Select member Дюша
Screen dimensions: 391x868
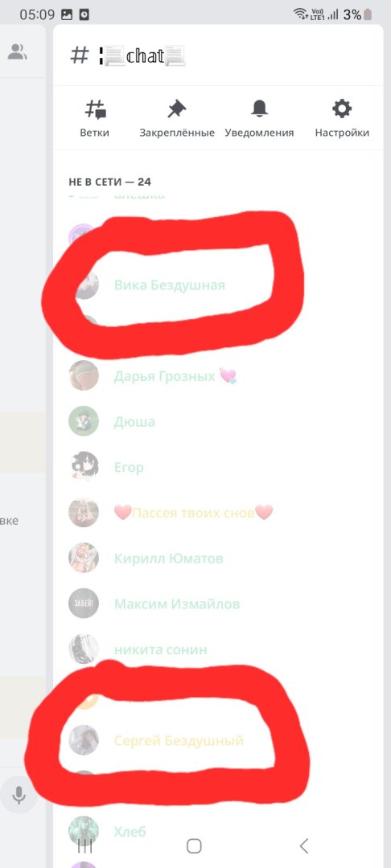220,421
